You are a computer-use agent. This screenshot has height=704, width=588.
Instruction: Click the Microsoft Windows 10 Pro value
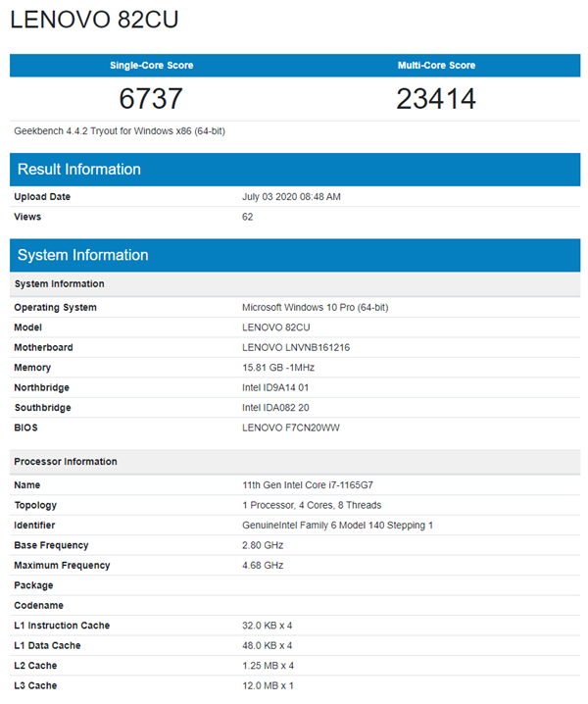[315, 308]
